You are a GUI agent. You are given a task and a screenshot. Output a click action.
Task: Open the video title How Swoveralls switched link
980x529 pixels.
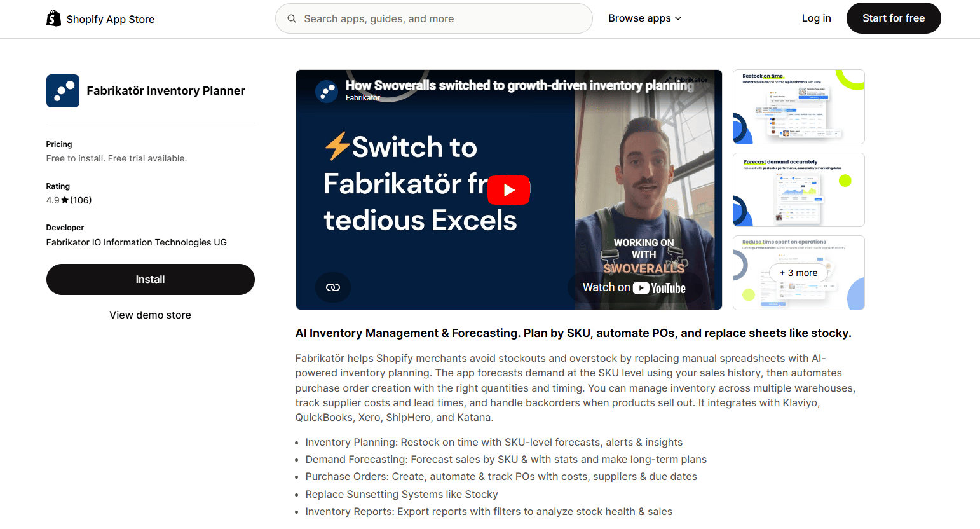point(519,85)
